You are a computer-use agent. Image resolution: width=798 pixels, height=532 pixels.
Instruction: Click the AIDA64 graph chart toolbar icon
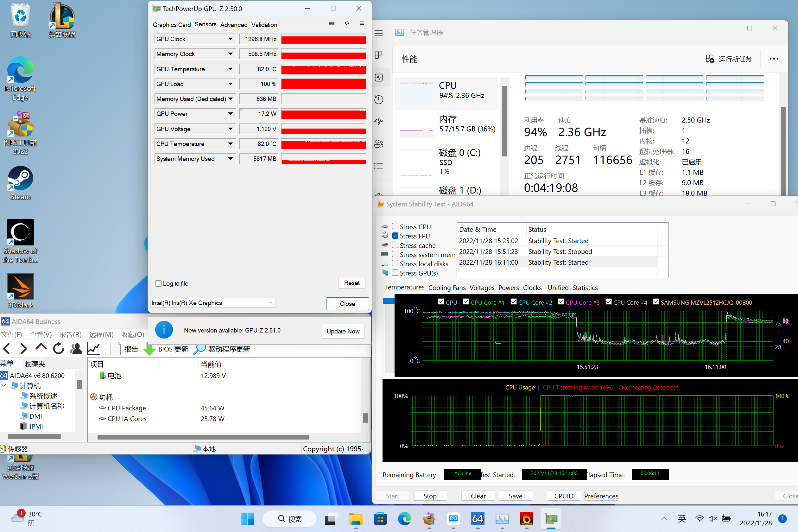click(93, 348)
